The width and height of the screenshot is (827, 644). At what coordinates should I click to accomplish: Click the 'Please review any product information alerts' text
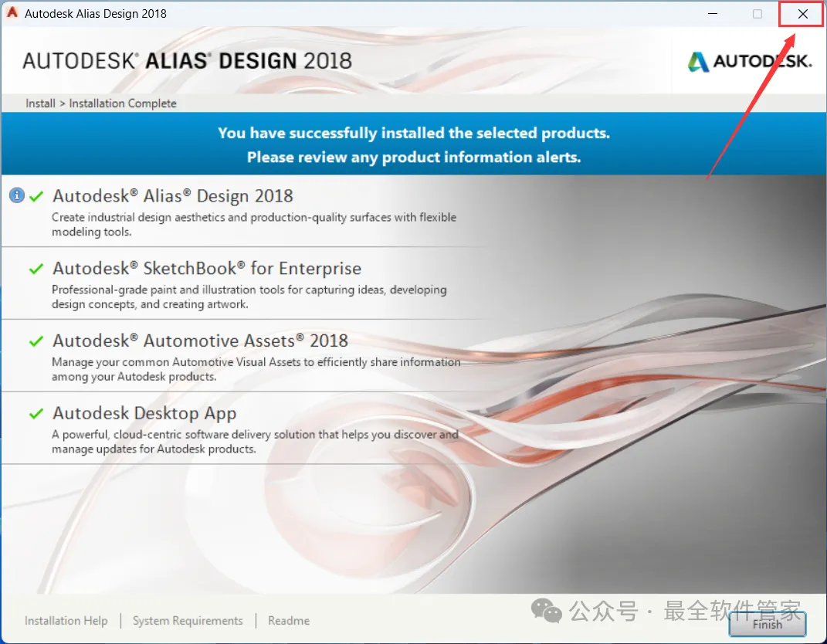pyautogui.click(x=414, y=158)
